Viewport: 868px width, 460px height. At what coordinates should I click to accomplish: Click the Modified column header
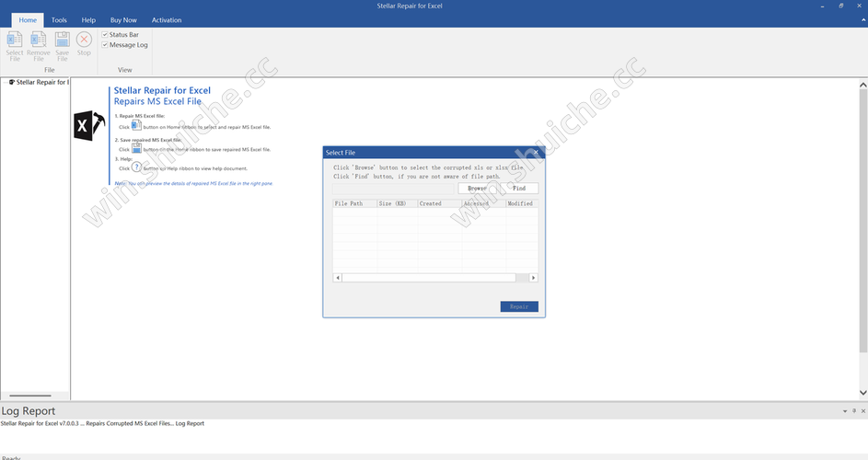(x=522, y=203)
